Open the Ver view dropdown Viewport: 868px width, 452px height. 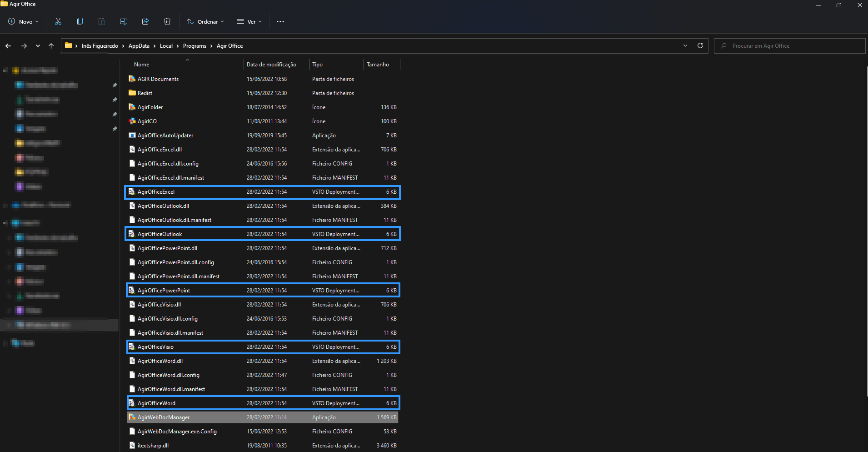coord(249,21)
